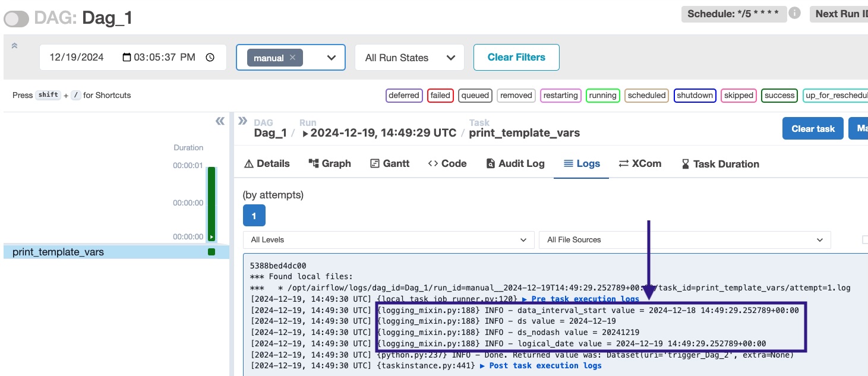
Task: Open the All Levels log filter
Action: [389, 240]
